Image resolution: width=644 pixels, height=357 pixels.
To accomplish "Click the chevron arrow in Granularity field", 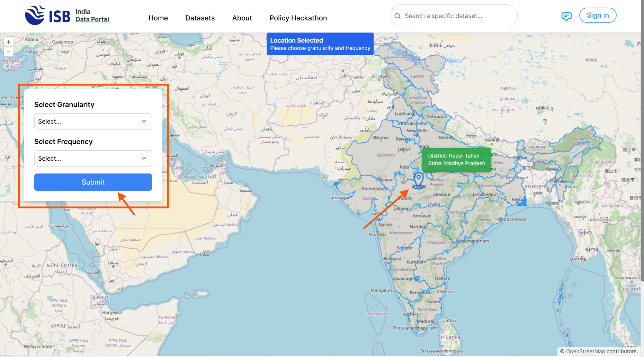I will pos(144,122).
